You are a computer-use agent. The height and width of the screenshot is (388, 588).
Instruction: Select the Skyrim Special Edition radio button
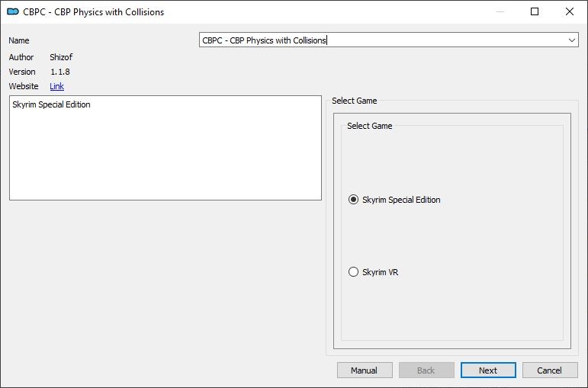point(353,200)
